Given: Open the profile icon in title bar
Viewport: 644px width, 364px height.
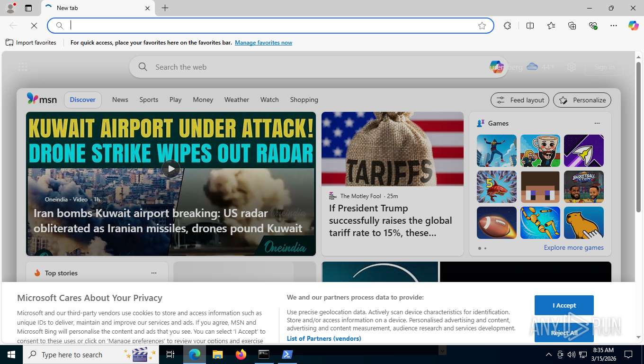Looking at the screenshot, I should 10,8.
